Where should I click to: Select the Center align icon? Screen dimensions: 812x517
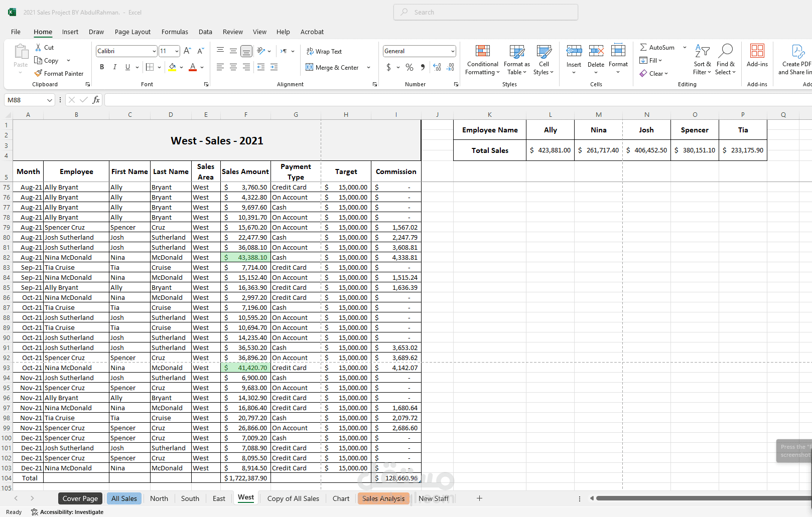pos(233,67)
